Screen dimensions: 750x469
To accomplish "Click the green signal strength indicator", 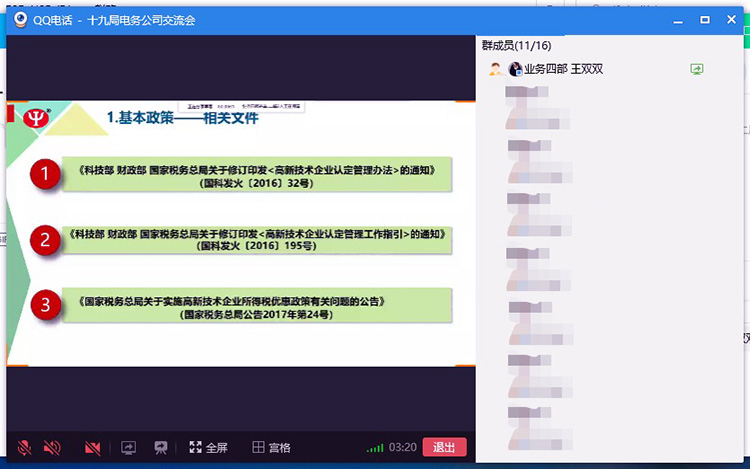I will click(x=375, y=448).
